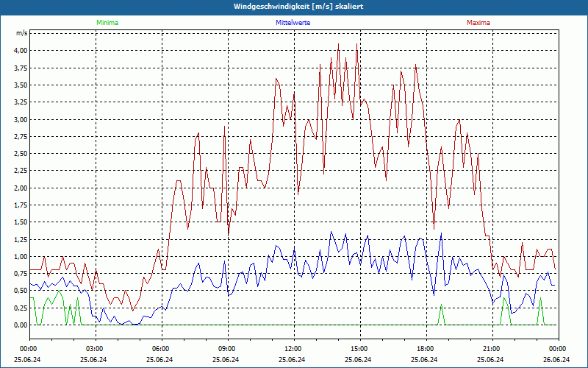Click the 3,00 y-axis value
The width and height of the screenshot is (588, 368).
[21, 119]
